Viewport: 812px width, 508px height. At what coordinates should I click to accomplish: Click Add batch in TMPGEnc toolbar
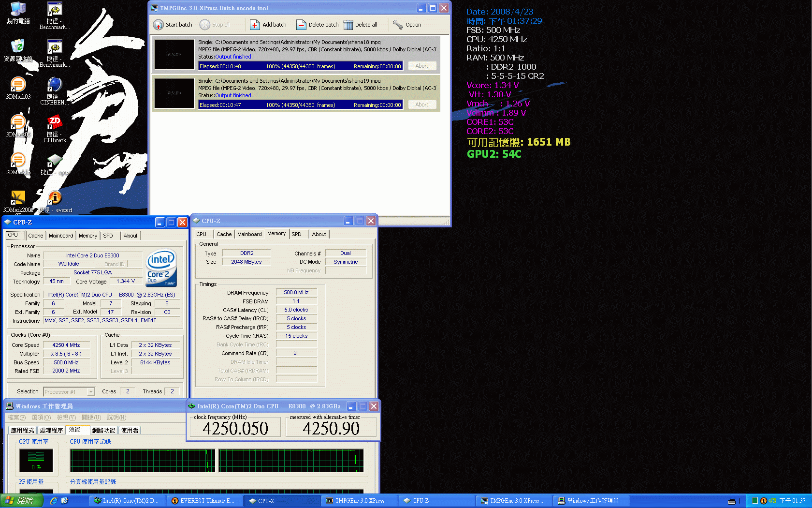(268, 25)
